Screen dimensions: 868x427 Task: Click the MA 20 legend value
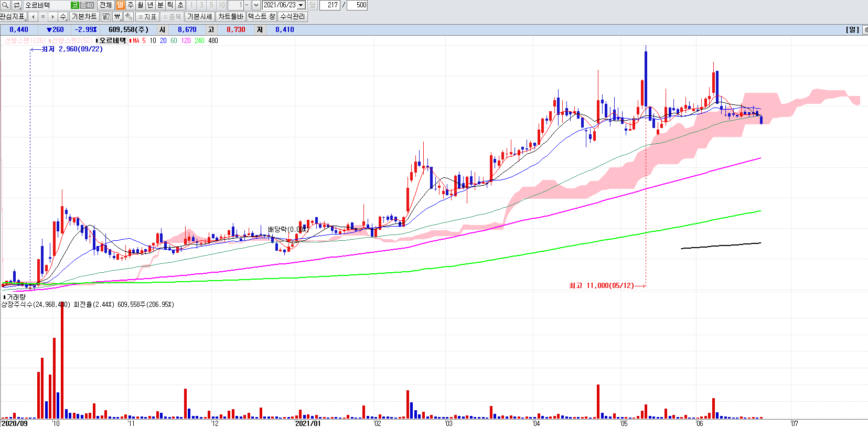tap(163, 40)
